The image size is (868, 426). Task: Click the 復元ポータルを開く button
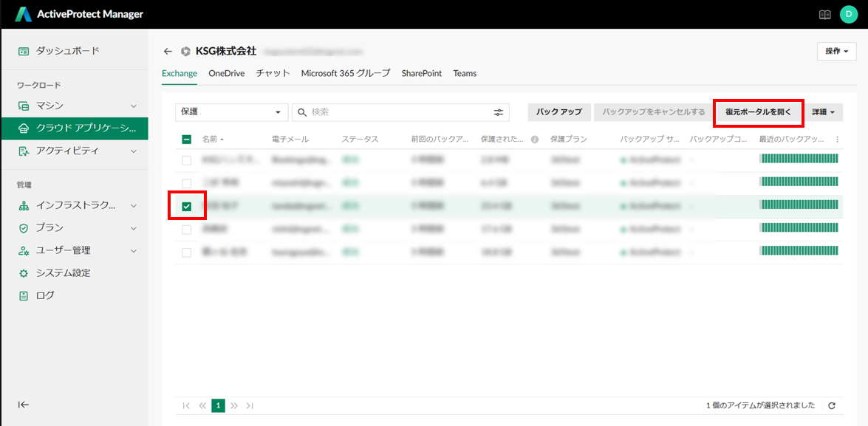[759, 112]
